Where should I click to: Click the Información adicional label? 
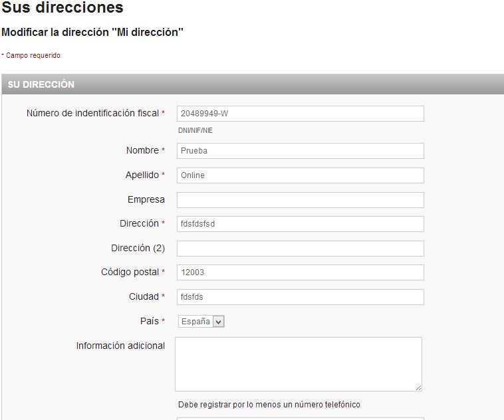120,346
